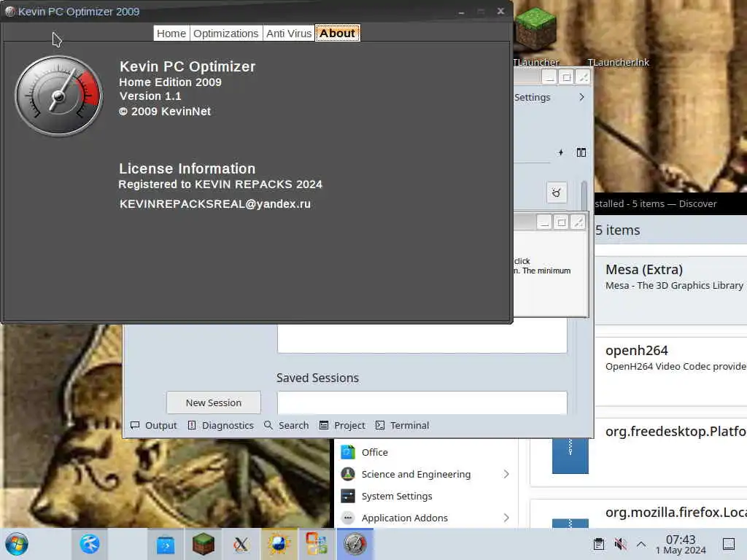Click the split view icon in background window
Screen dimensions: 747x560
581,152
